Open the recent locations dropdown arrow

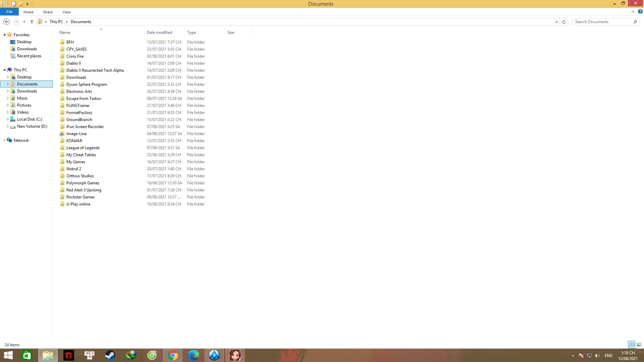[x=24, y=22]
